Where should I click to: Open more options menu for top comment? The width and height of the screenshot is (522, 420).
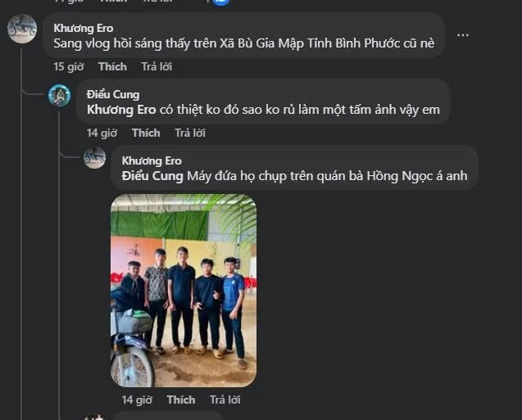click(463, 35)
